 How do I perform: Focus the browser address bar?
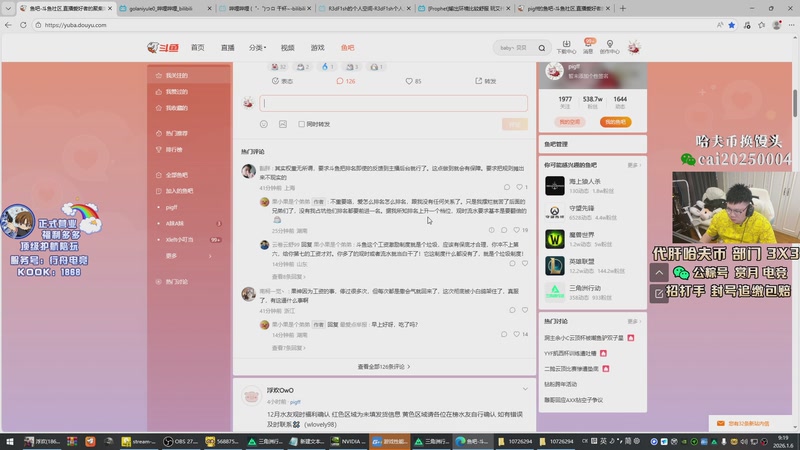tap(372, 25)
